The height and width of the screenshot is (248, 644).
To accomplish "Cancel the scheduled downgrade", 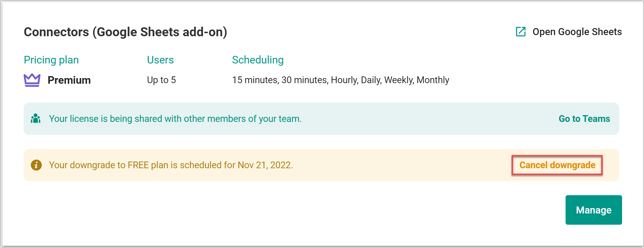I will tap(557, 165).
